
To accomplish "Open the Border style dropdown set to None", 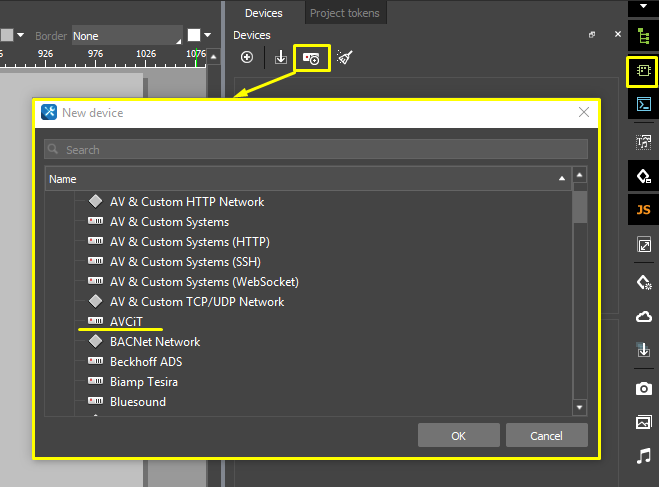I will 127,35.
